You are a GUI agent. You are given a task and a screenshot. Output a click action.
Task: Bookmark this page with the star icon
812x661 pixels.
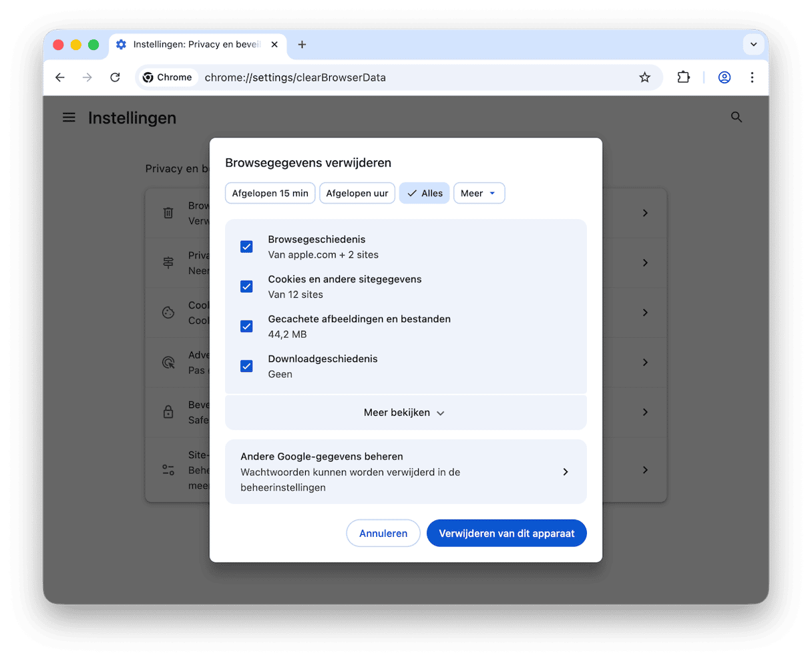pos(644,77)
